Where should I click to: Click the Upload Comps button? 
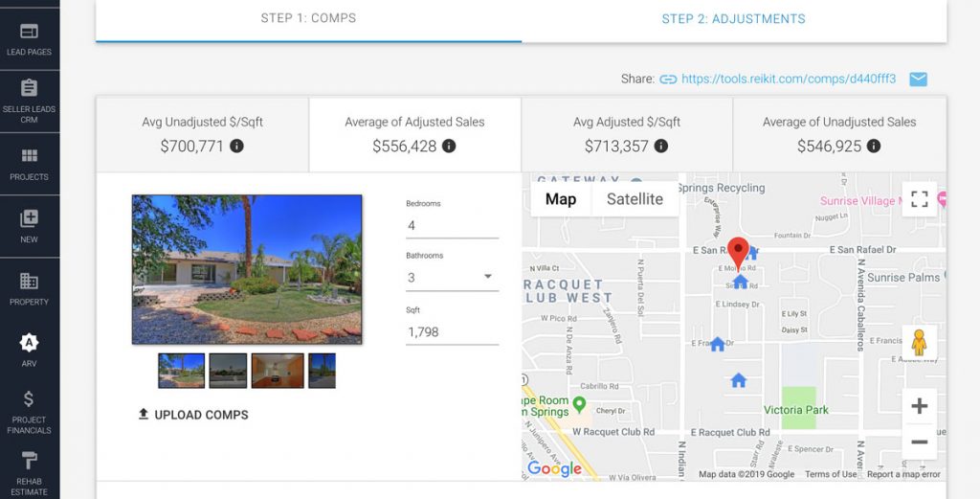(193, 415)
